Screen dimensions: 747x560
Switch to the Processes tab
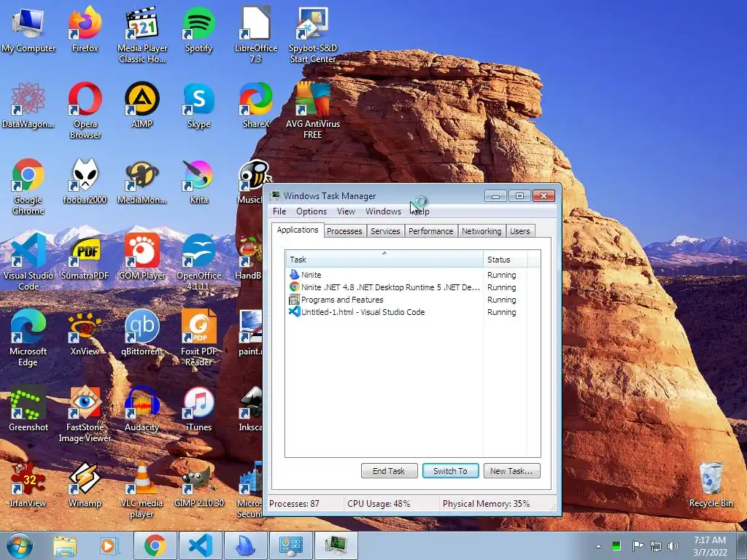pyautogui.click(x=344, y=231)
